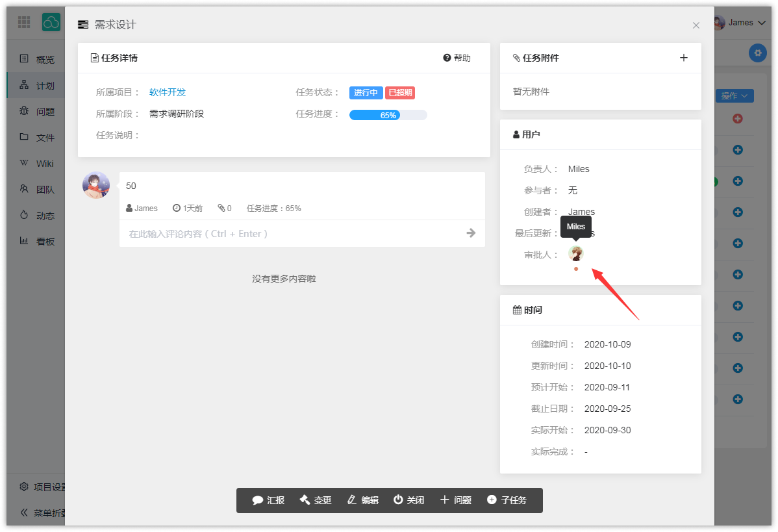Click the green cloud logo icon
The image size is (778, 532).
click(51, 22)
